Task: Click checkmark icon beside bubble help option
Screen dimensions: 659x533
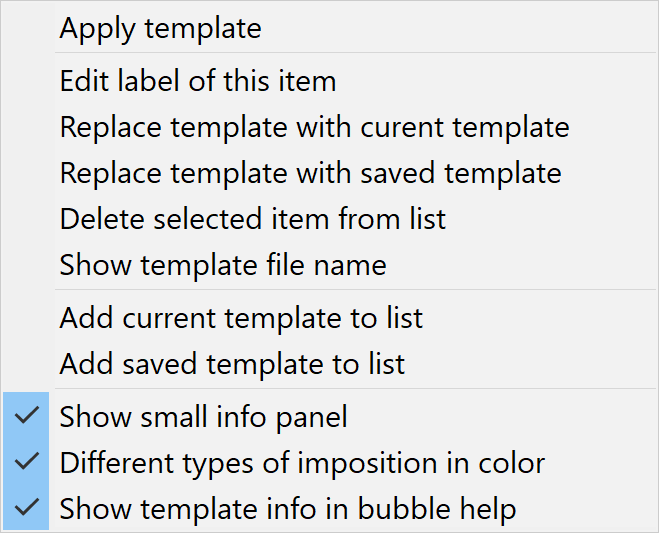Action: click(x=27, y=508)
